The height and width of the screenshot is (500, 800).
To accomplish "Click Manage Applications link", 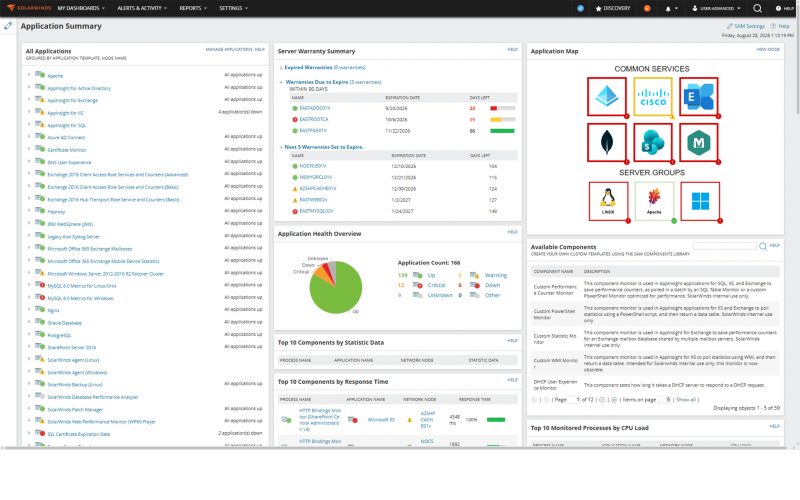I will 229,49.
